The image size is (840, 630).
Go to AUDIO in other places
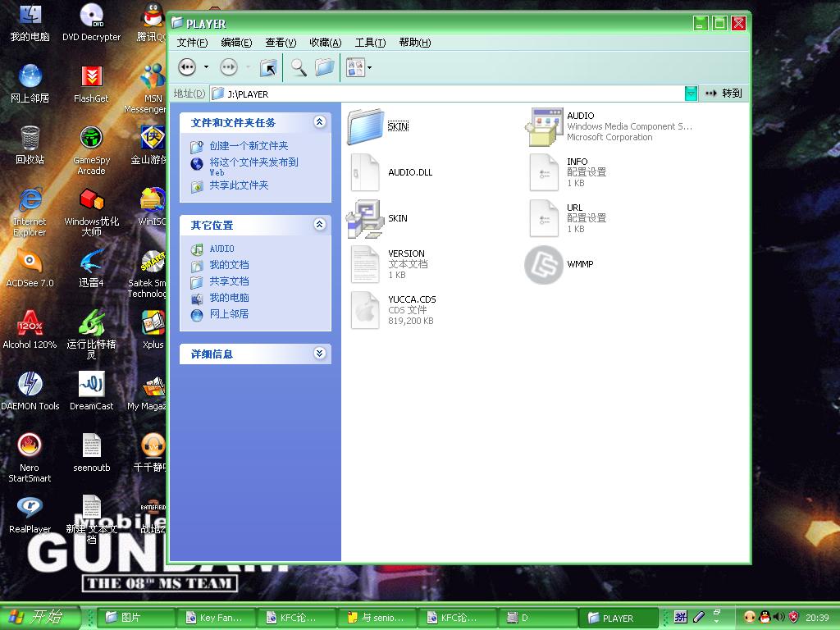click(x=221, y=249)
